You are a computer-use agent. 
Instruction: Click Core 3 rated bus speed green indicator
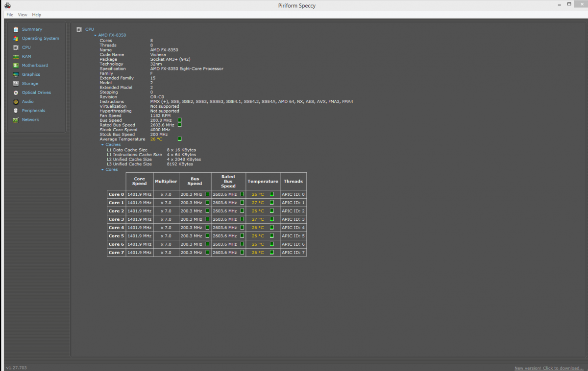(x=242, y=219)
